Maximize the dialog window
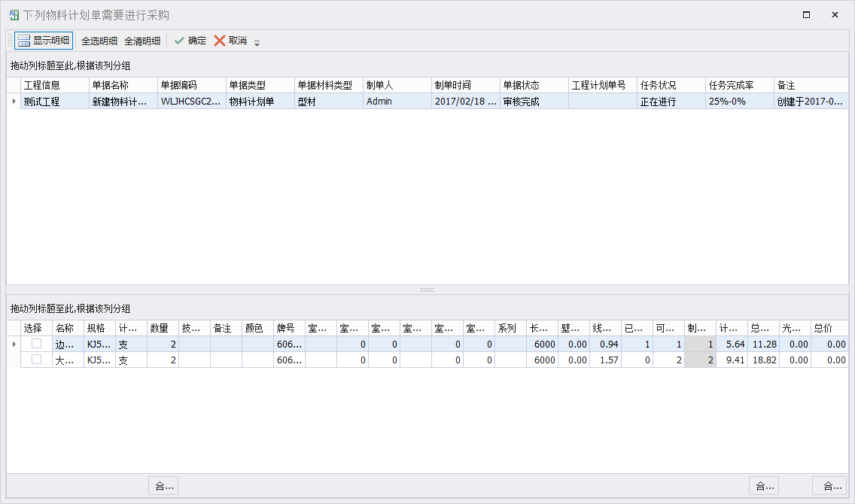The width and height of the screenshot is (855, 504). pyautogui.click(x=806, y=15)
